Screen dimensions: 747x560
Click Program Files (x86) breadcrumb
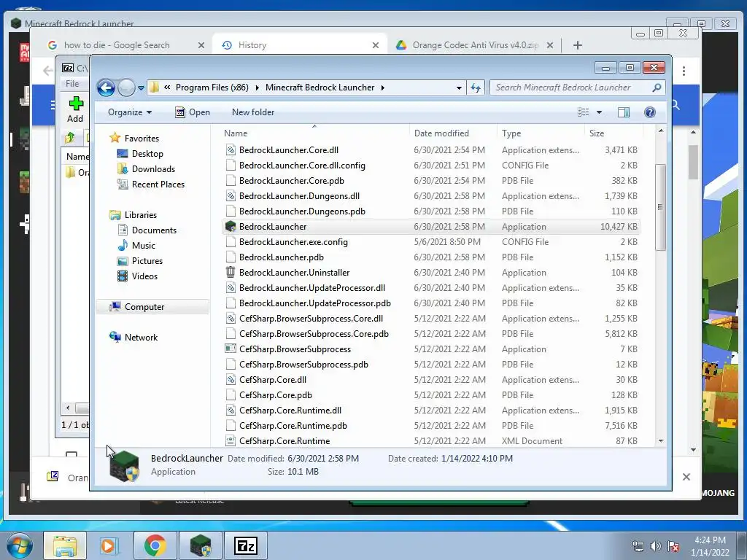[x=212, y=87]
